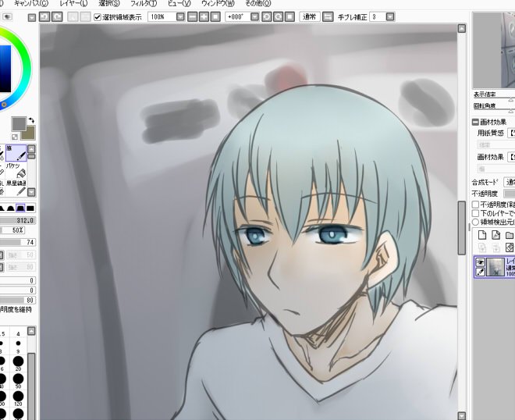Click the minimum size field showing 50%
This screenshot has height=420, width=515.
point(13,230)
